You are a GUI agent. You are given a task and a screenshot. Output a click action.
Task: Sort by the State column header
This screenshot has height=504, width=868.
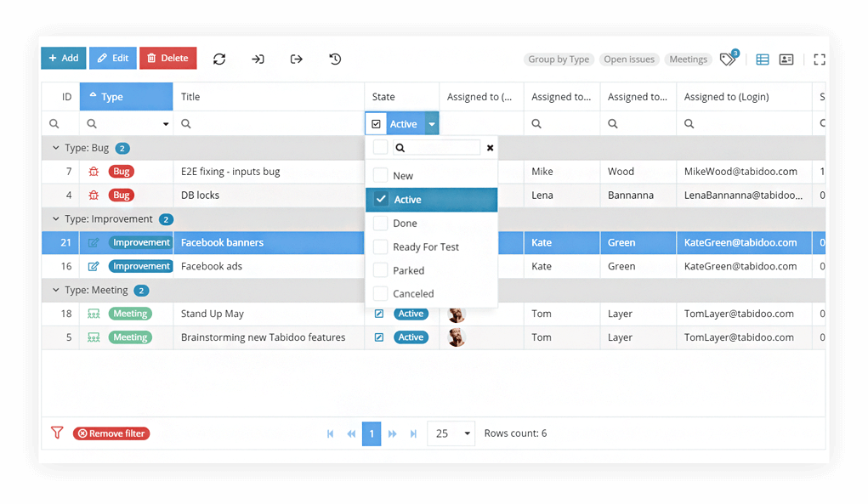(x=402, y=97)
